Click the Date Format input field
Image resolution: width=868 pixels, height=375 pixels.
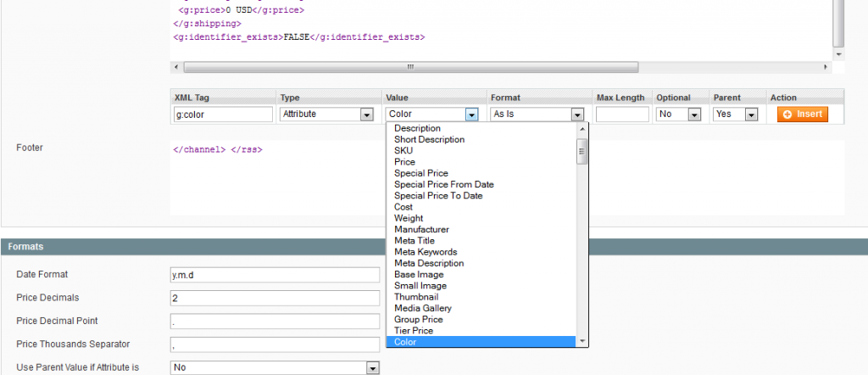click(x=275, y=275)
